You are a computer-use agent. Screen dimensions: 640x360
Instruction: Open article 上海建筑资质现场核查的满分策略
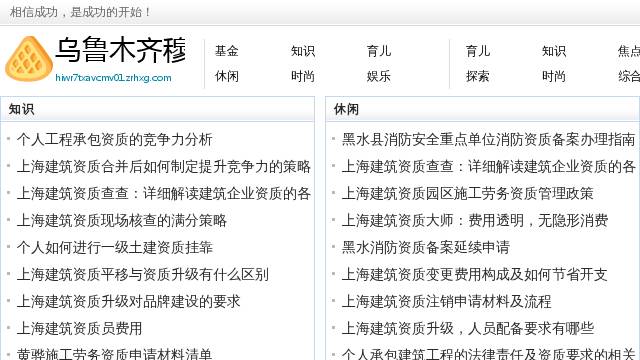(122, 220)
